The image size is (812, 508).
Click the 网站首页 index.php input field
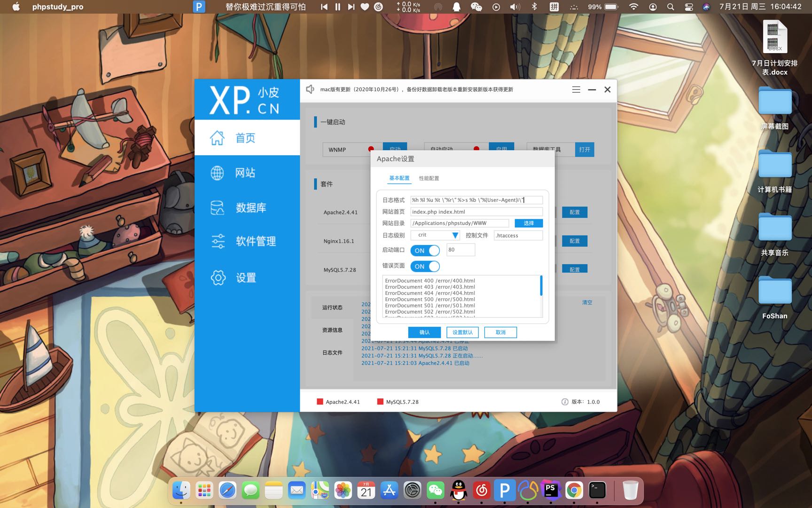[476, 212]
